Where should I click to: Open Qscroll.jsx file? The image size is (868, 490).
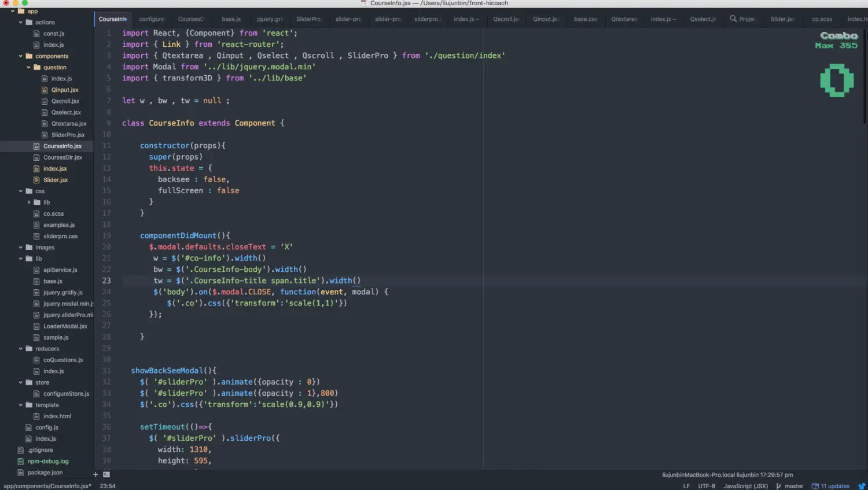pos(65,101)
